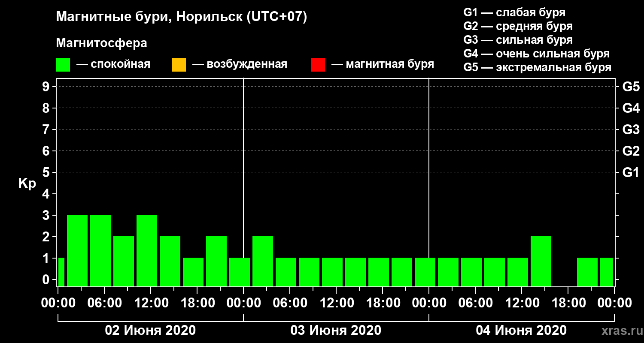Click the right-axis label G2
644x343 pixels.
pyautogui.click(x=631, y=151)
